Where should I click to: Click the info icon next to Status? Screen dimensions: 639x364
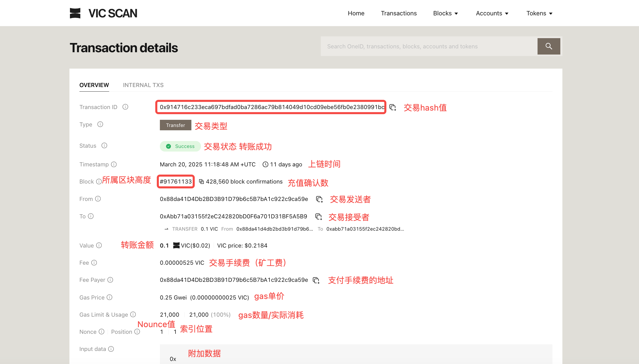pyautogui.click(x=104, y=145)
